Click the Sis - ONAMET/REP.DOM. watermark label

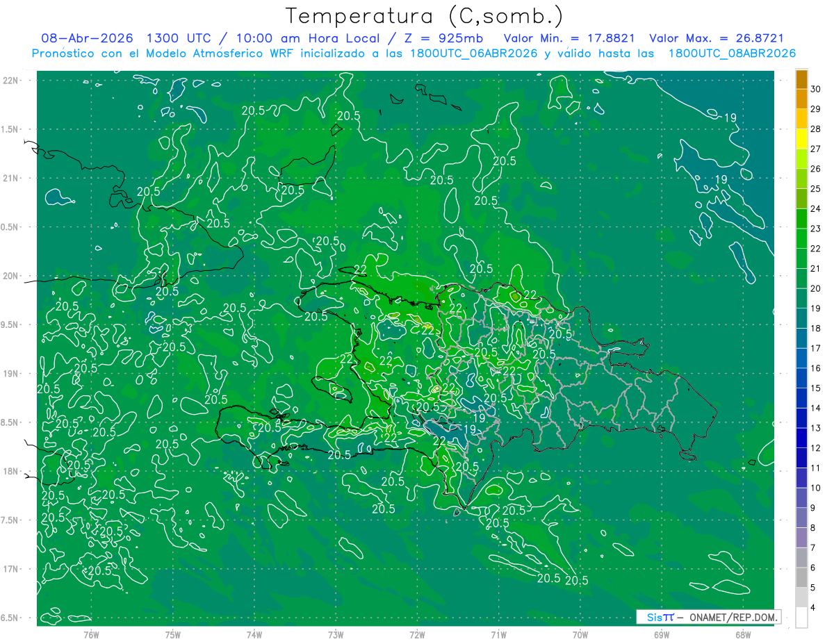click(708, 617)
